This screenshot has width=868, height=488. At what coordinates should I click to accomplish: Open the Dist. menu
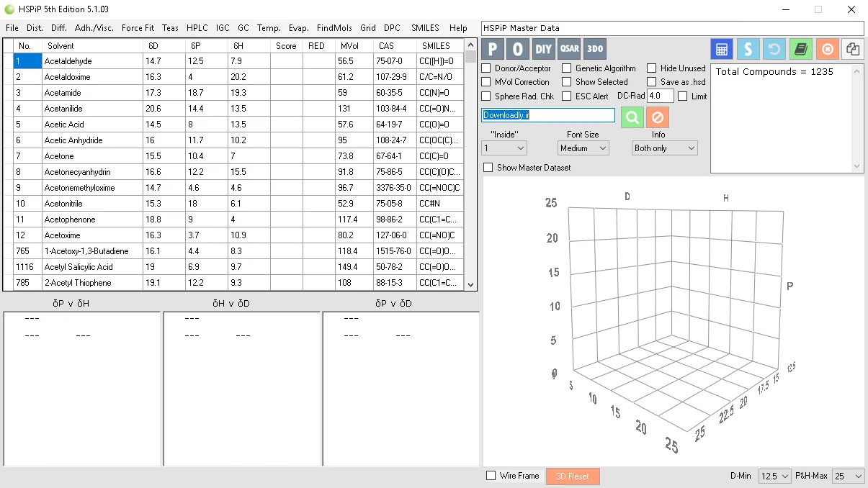coord(35,28)
